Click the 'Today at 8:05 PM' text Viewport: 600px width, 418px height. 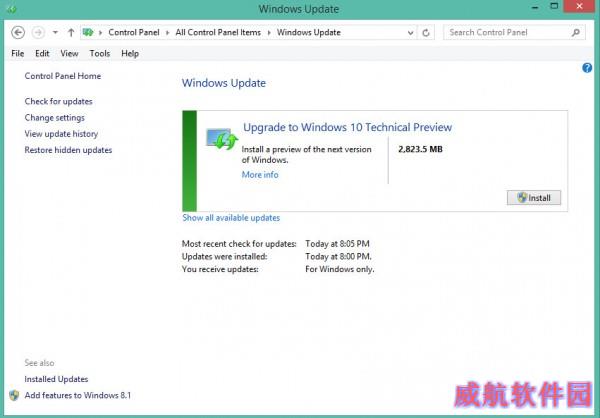coord(337,244)
